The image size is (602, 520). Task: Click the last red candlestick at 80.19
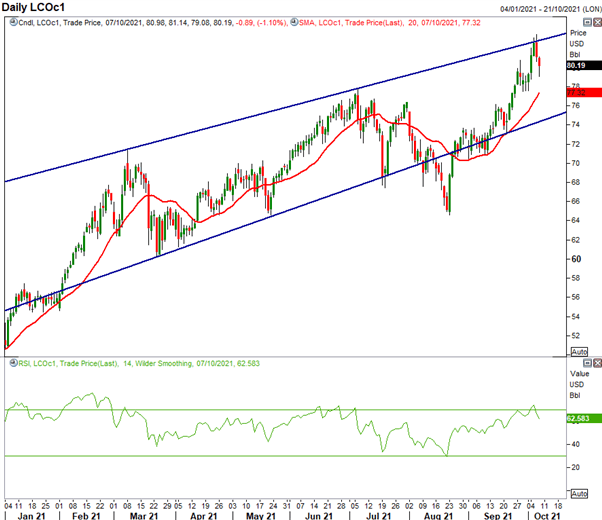pyautogui.click(x=540, y=62)
